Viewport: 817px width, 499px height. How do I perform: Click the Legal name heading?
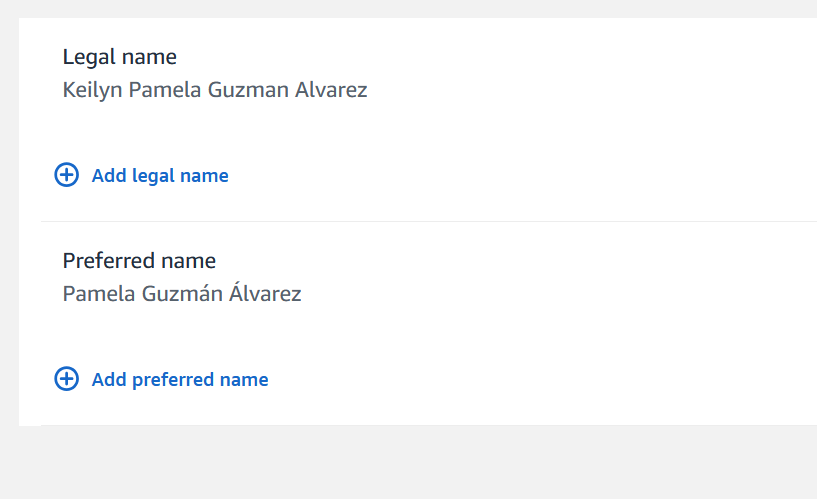[x=120, y=57]
